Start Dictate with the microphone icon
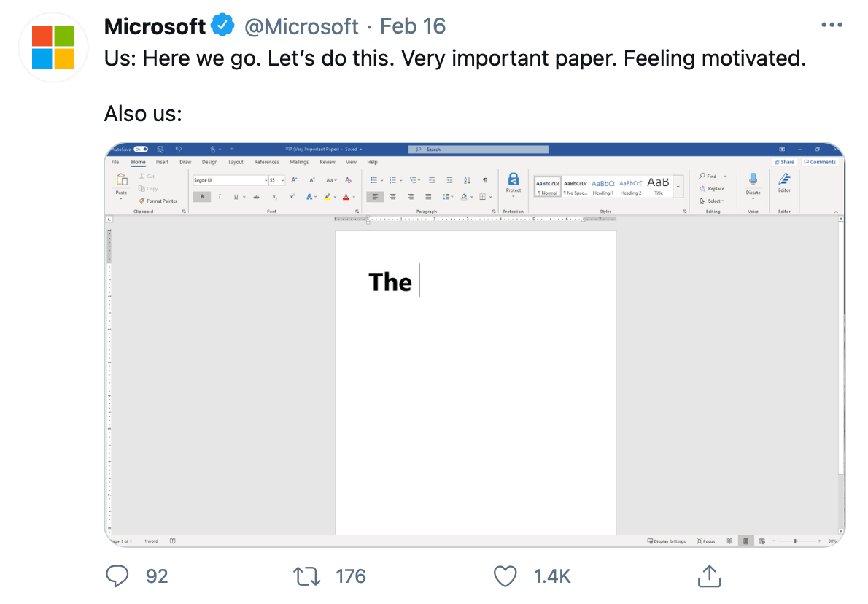 pos(753,179)
